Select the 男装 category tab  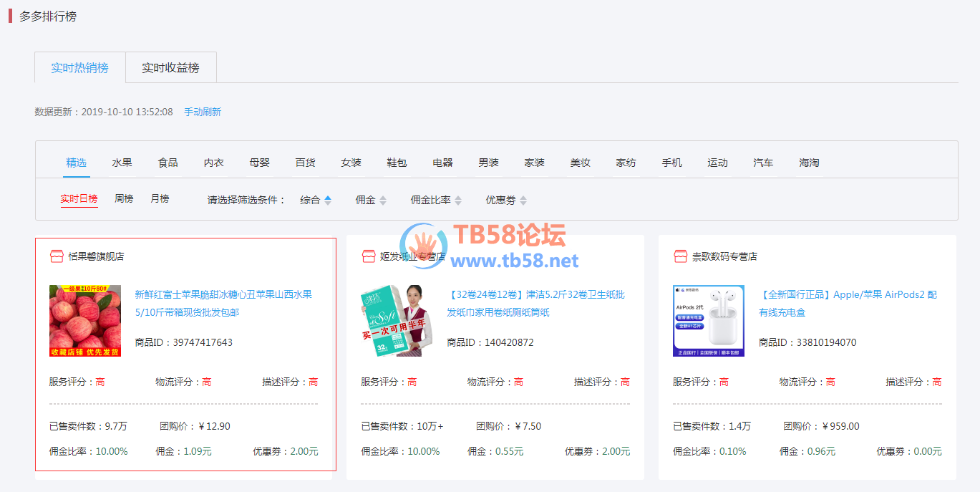[489, 163]
